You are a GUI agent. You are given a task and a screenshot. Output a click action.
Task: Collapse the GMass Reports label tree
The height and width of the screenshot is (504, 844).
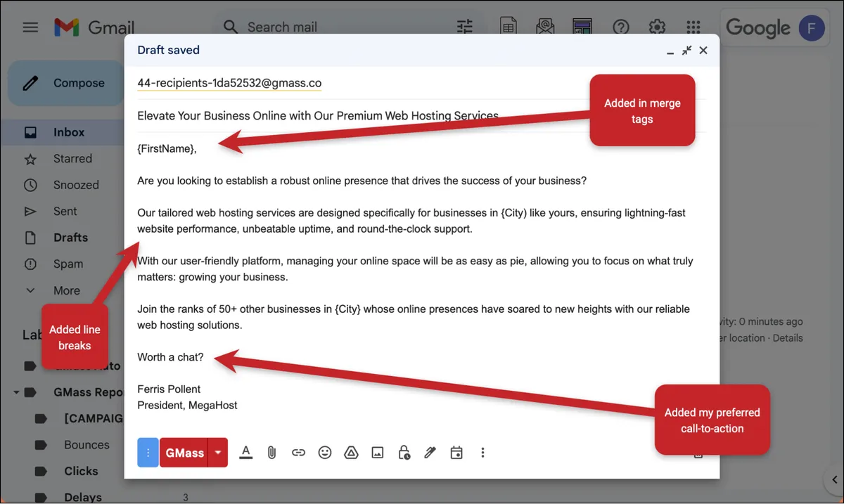click(x=15, y=392)
